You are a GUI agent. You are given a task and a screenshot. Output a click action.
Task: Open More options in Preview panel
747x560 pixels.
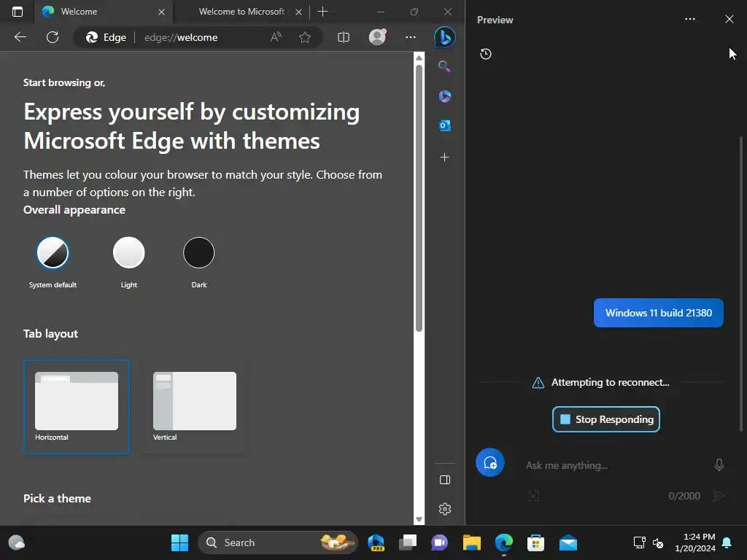pos(690,19)
